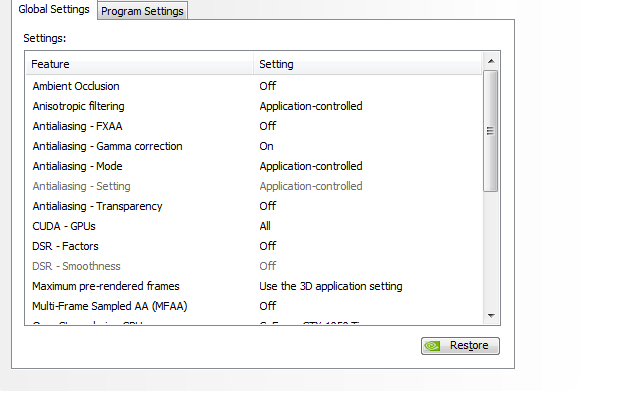
Task: Select Antialiasing - Mode feature
Action: click(77, 166)
